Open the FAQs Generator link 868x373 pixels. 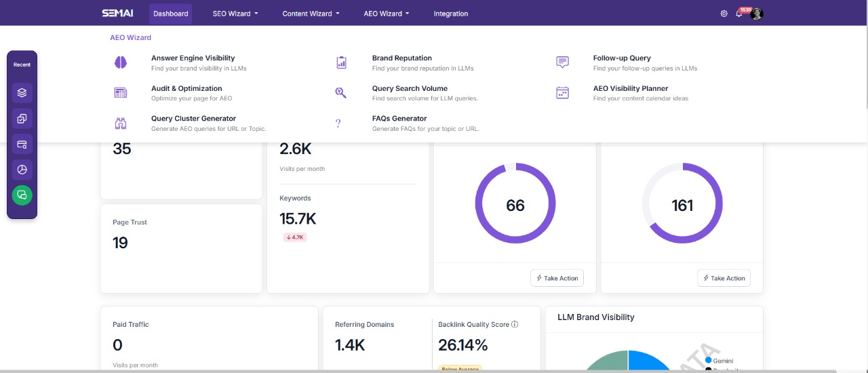tap(399, 119)
